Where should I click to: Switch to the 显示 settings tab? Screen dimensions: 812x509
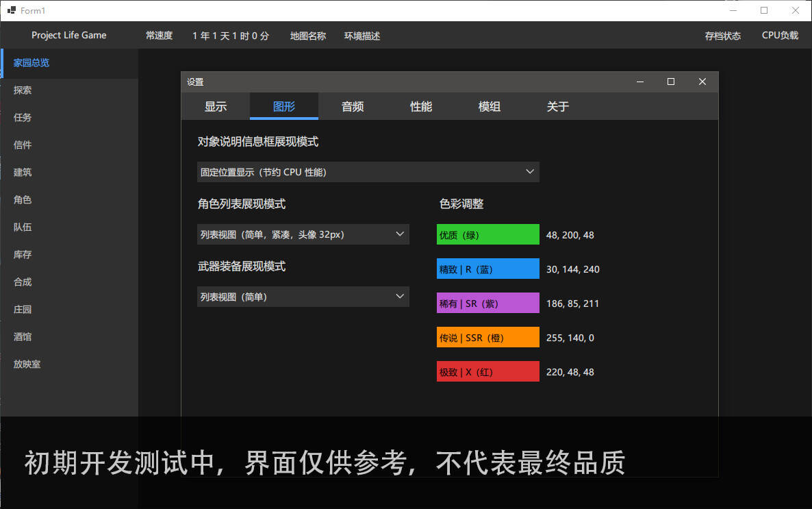tap(216, 106)
